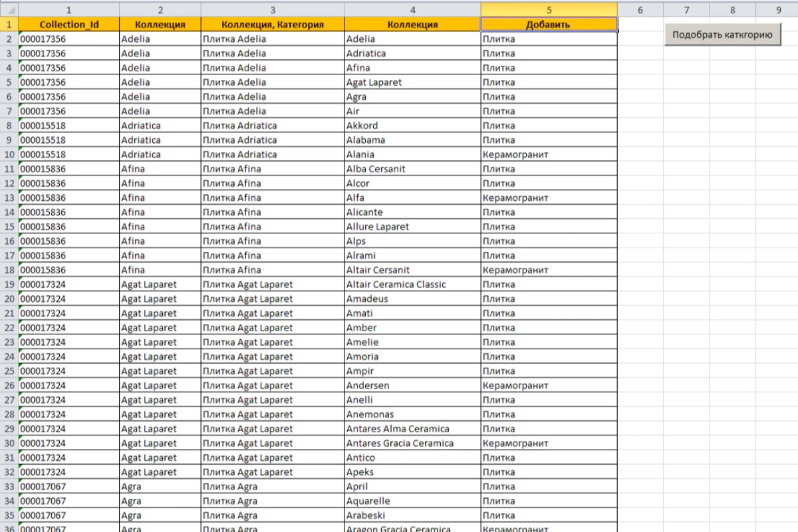The image size is (798, 532).
Task: Select column header 4
Action: 413,10
